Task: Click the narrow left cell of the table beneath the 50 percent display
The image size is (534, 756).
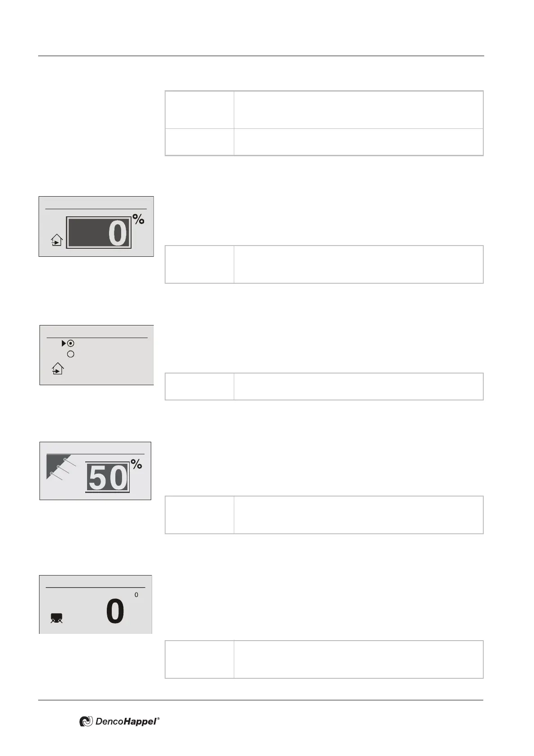Action: (199, 514)
